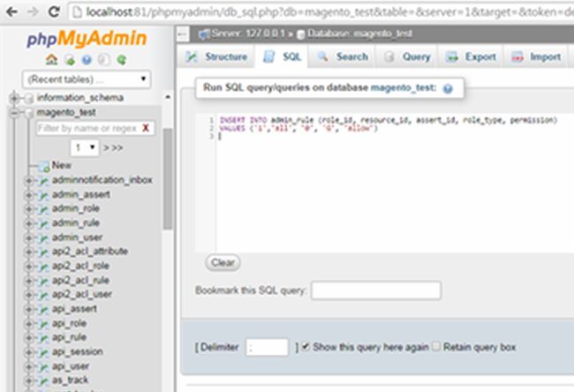Click into the Delimiter input field
Image resolution: width=574 pixels, height=392 pixels.
(267, 347)
